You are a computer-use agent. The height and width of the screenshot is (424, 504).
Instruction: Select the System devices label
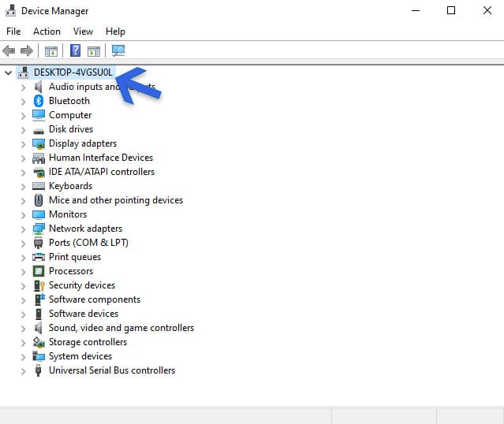(x=80, y=356)
